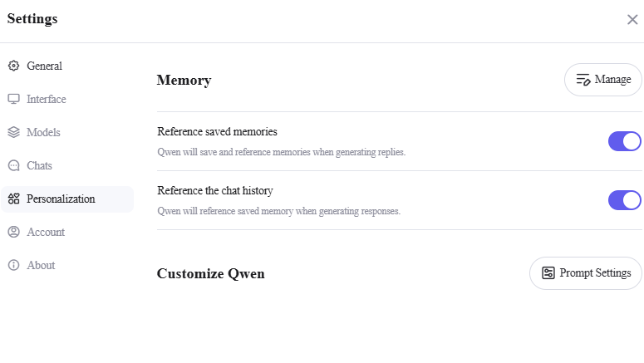644x363 pixels.
Task: Click the Reference saved memories label text
Action: (217, 132)
